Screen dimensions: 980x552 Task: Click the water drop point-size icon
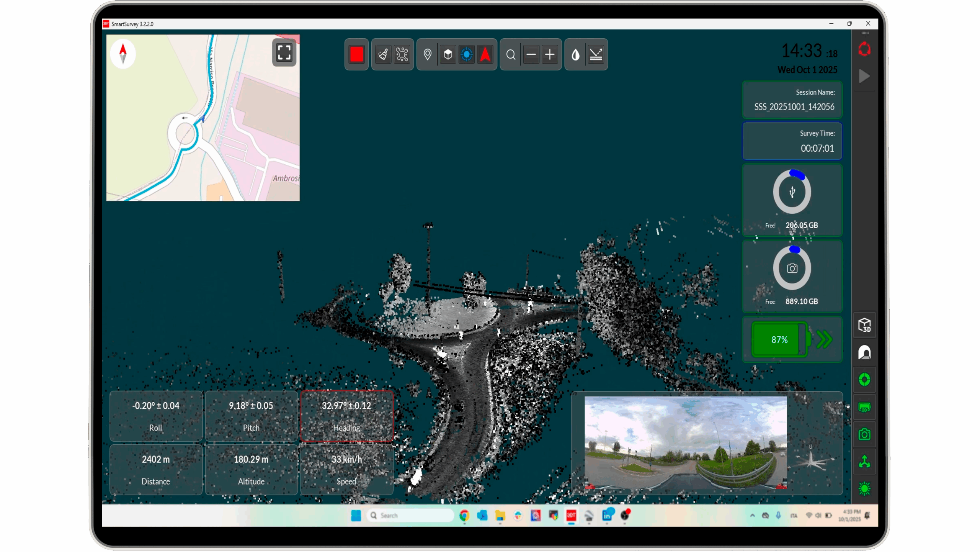(x=575, y=54)
